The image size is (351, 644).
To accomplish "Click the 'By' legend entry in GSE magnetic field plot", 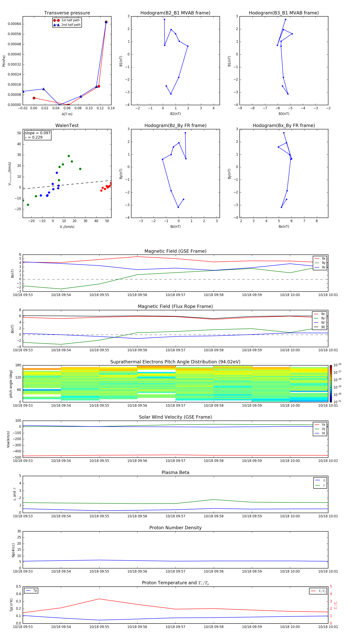I will coord(320,263).
